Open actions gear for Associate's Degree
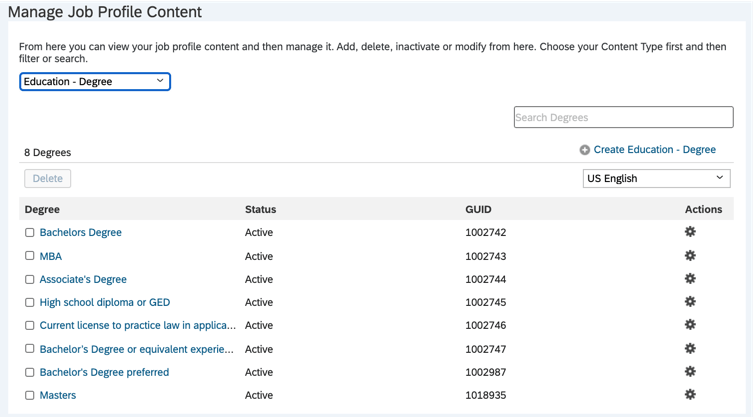This screenshot has width=754, height=417. (x=690, y=279)
